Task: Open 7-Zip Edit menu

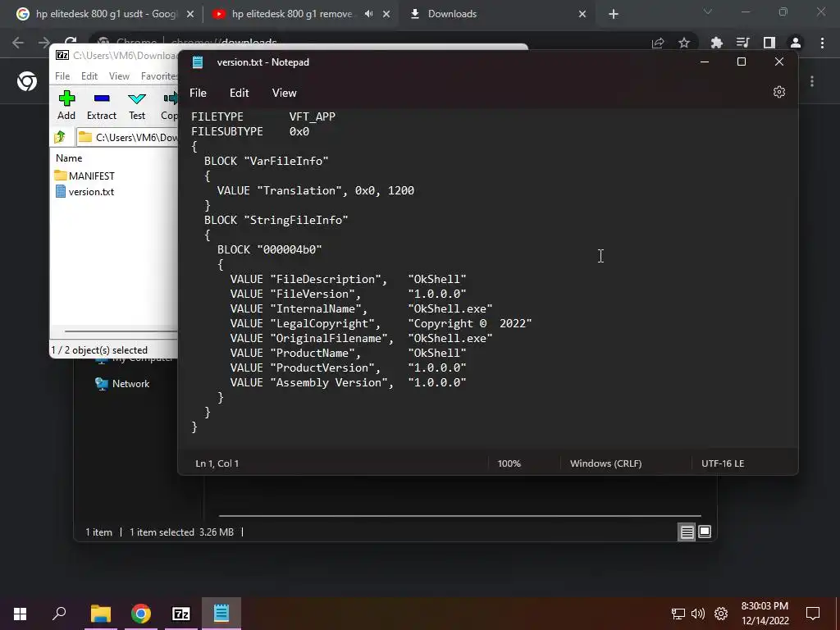Action: 89,76
